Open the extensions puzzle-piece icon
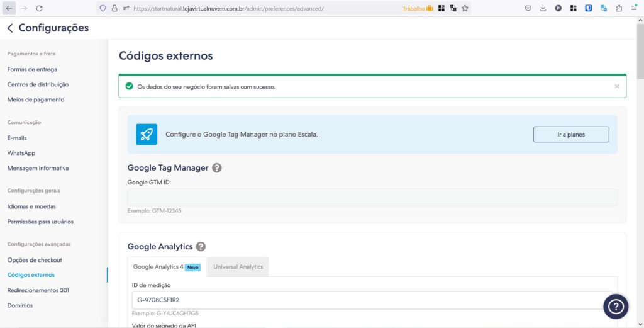The image size is (644, 328). point(619,8)
